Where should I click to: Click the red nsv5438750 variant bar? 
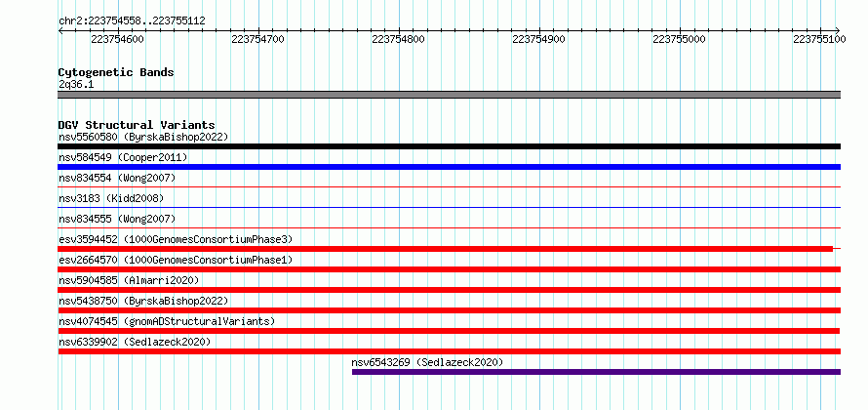(449, 310)
